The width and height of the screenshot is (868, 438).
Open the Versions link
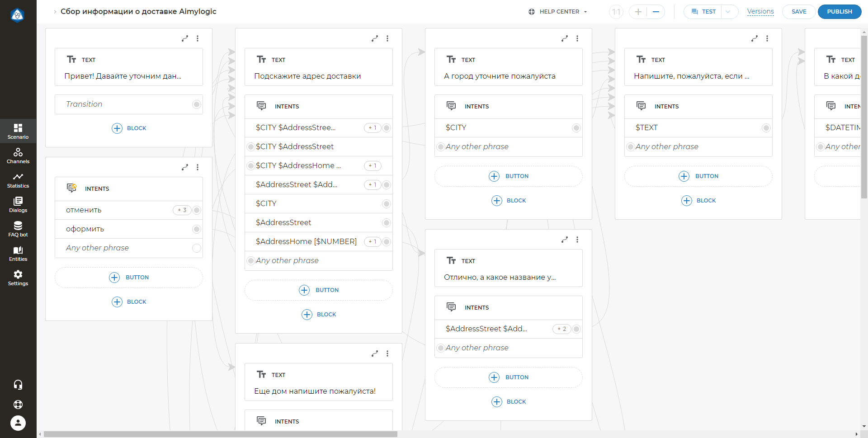point(760,11)
